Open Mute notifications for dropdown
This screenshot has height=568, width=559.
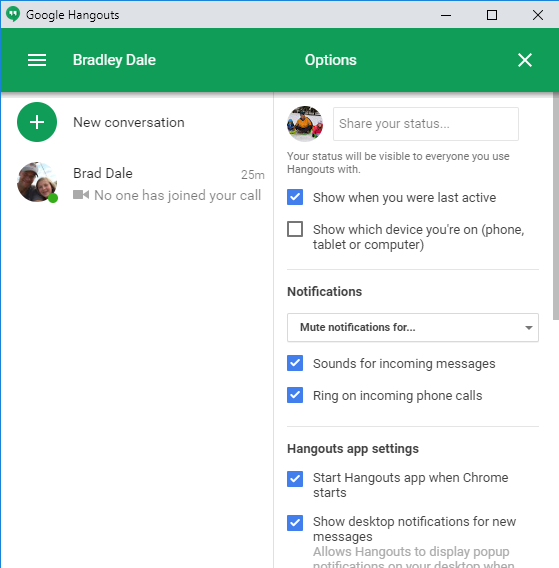413,327
